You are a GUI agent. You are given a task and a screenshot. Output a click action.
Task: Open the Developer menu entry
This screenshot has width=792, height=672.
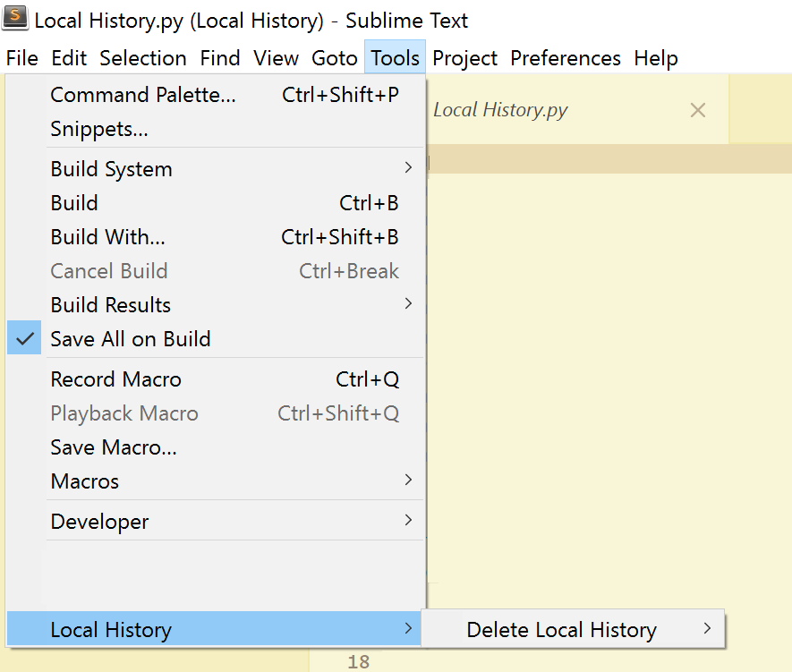point(215,522)
